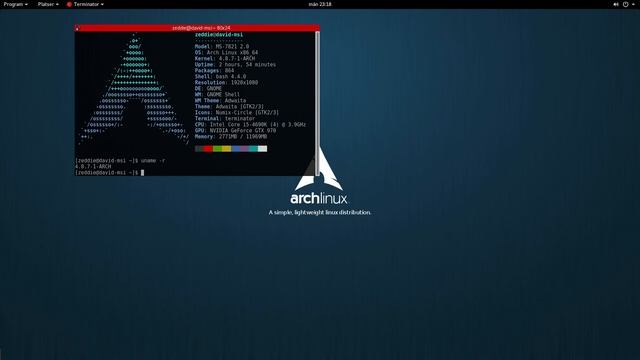Click the '4.8.7-1-ARCH' output under uname
Viewport: 640px width, 360px height.
click(93, 167)
